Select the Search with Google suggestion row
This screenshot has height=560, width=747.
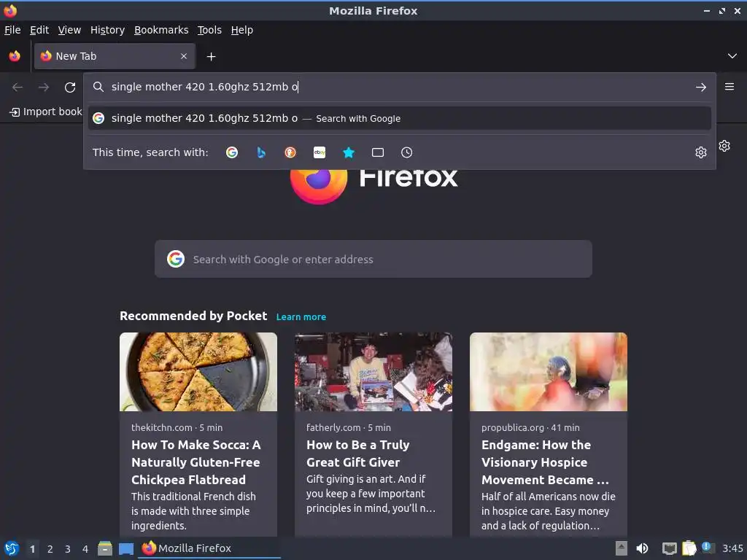click(x=399, y=118)
